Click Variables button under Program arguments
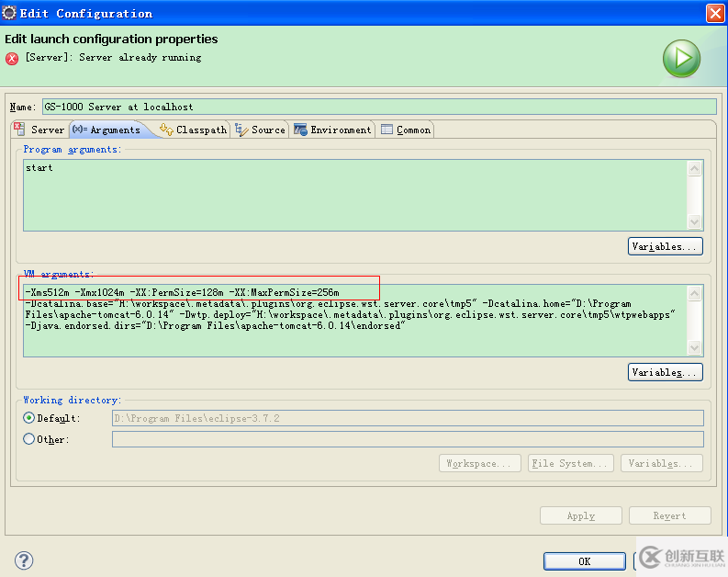Screen dimensions: 728x577 tap(666, 246)
